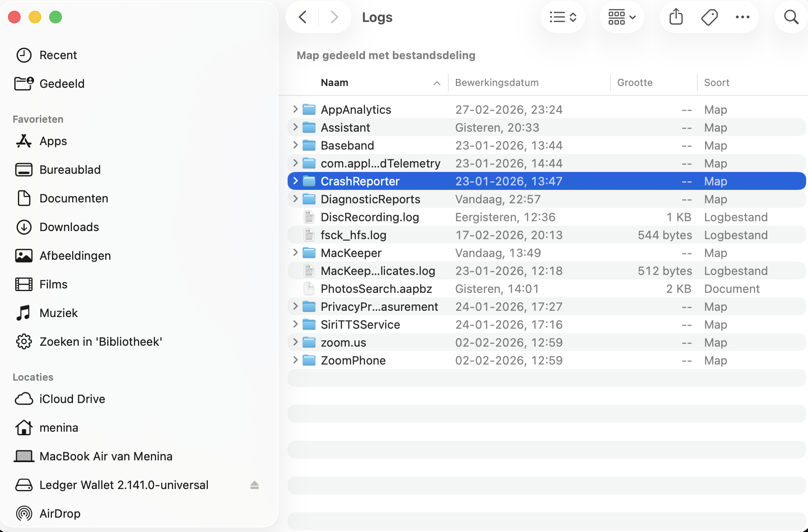The height and width of the screenshot is (532, 808).
Task: Expand the DiagnosticReports folder
Action: coord(295,199)
